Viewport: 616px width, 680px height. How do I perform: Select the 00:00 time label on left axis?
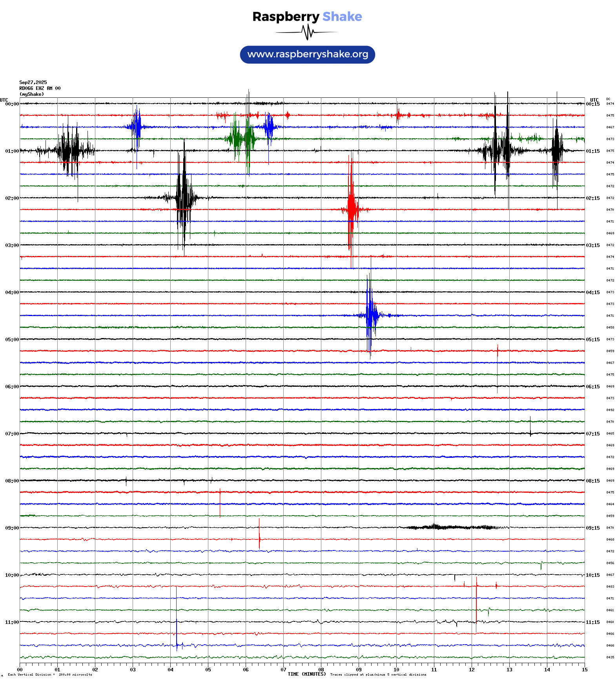click(12, 104)
